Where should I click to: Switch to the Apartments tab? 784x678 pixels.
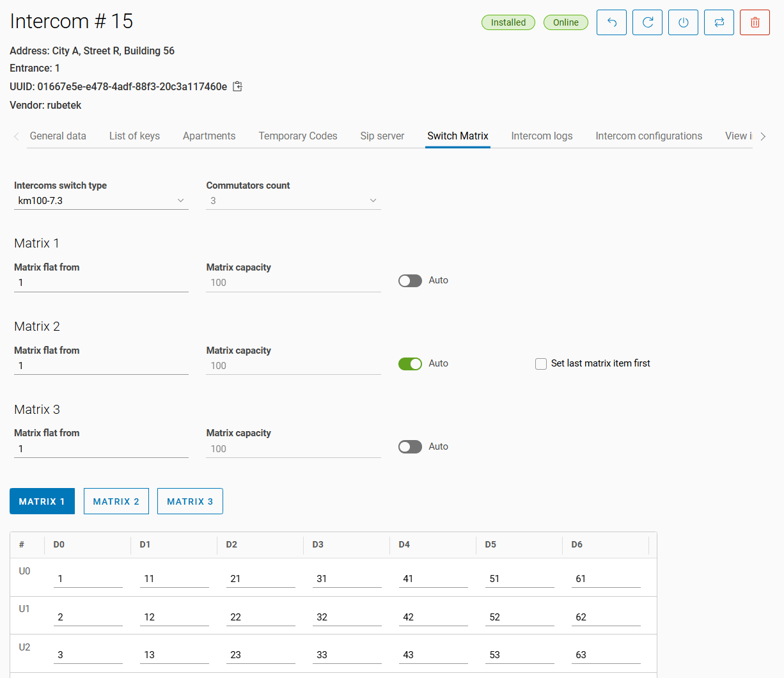coord(209,136)
